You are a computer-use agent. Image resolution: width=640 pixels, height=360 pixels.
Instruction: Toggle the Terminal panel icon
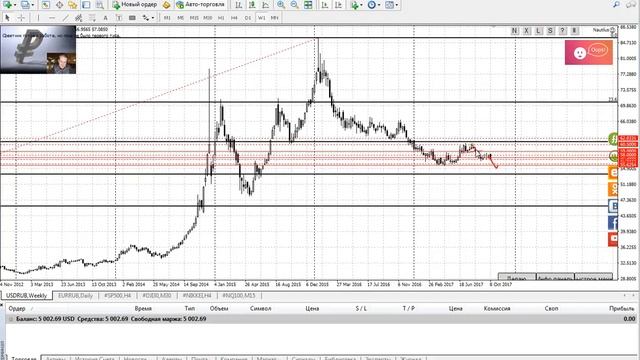[x=86, y=5]
